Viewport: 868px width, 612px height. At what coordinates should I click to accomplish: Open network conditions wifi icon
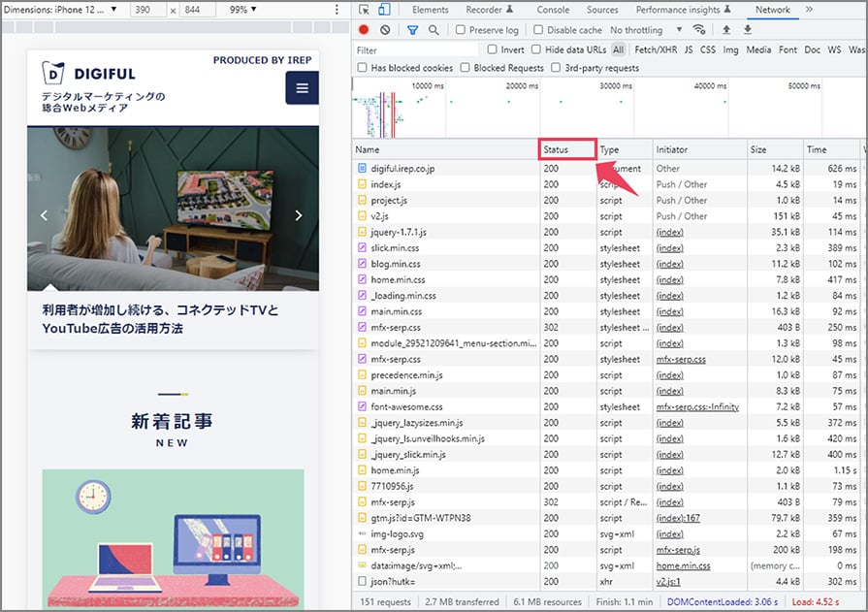(x=698, y=30)
